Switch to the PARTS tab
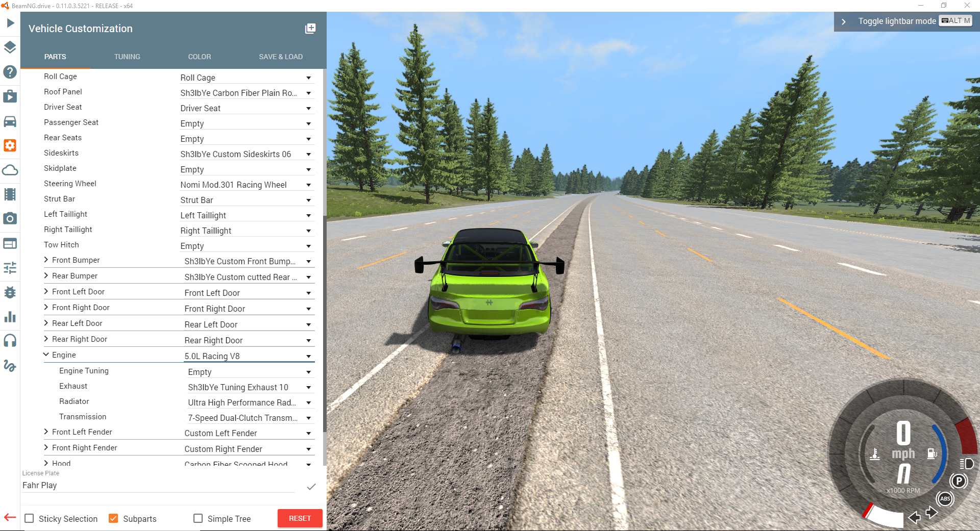This screenshot has width=980, height=531. coord(55,57)
